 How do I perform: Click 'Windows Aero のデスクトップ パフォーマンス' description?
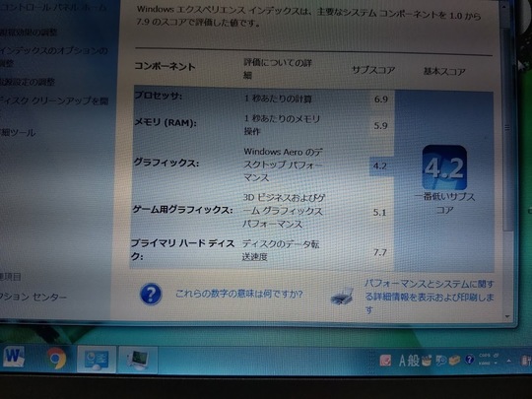click(283, 165)
